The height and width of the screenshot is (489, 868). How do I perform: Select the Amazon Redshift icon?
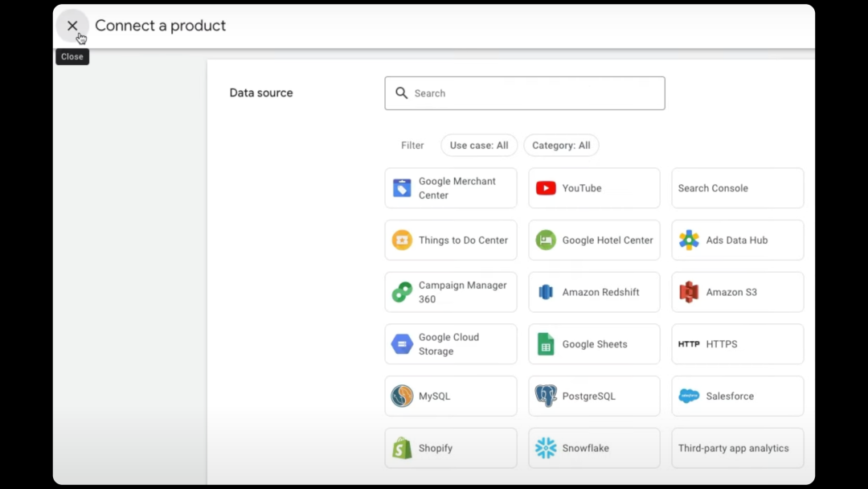pyautogui.click(x=546, y=293)
